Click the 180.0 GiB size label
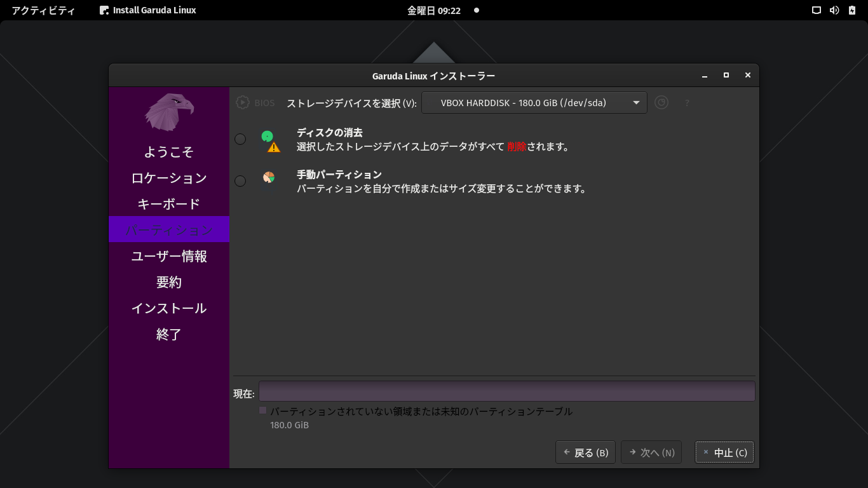Image resolution: width=868 pixels, height=488 pixels. pos(289,424)
